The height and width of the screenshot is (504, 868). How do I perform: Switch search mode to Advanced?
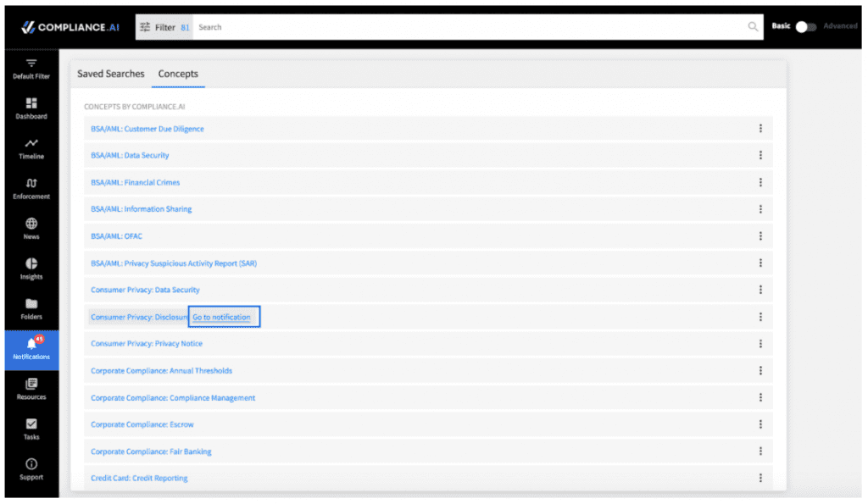click(840, 26)
